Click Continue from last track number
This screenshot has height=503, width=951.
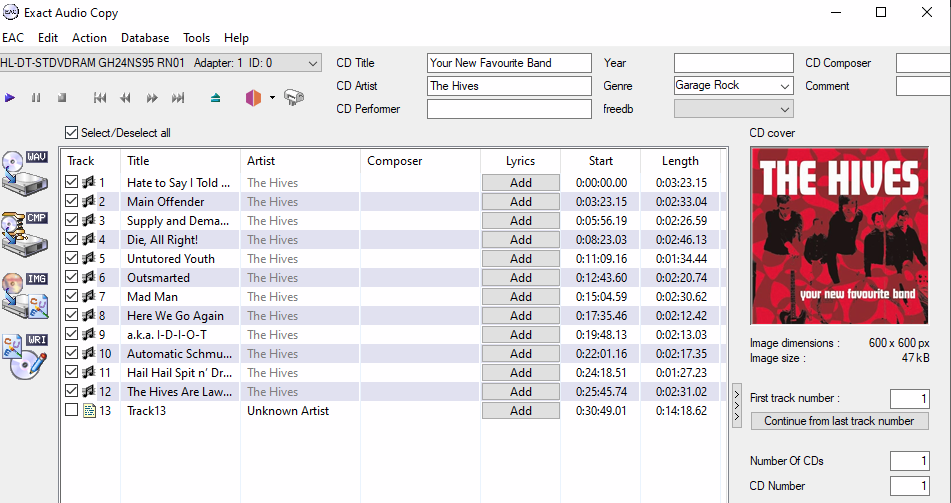coord(839,421)
